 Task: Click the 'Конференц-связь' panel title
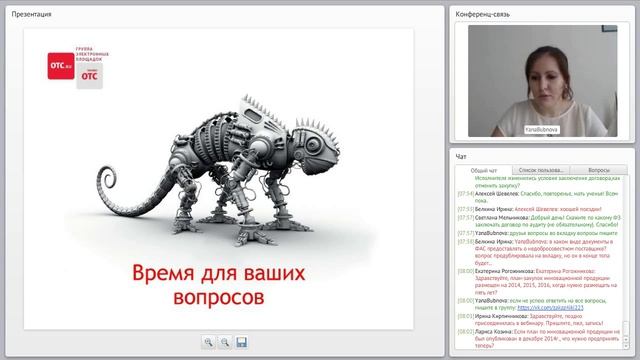click(482, 14)
